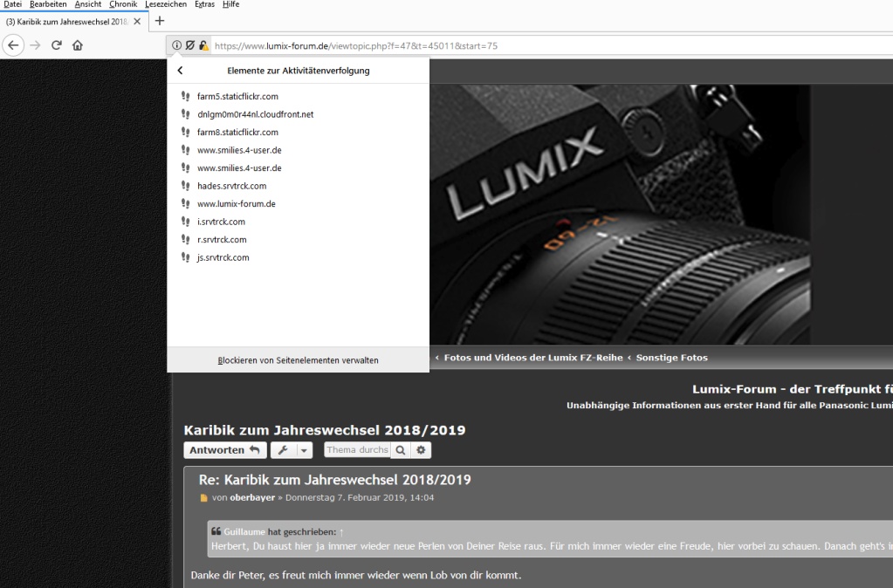Click the Lumix camera header banner image
893x588 pixels.
coord(620,215)
